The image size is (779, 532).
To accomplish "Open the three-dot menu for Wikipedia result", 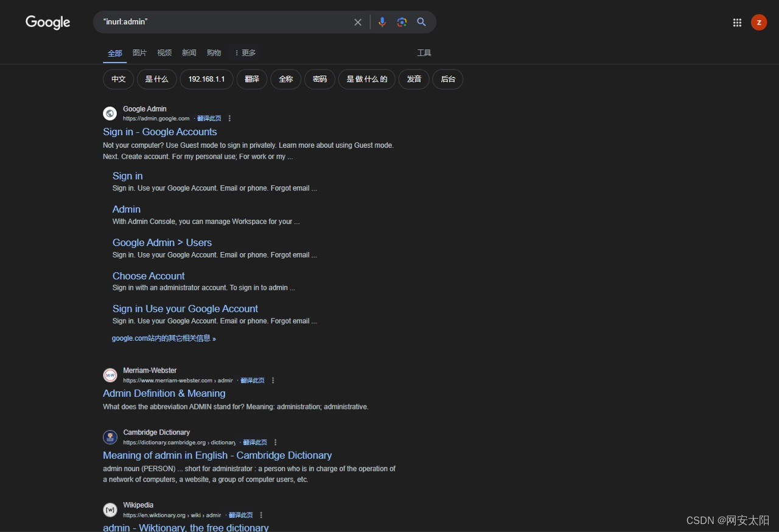I will click(x=261, y=515).
